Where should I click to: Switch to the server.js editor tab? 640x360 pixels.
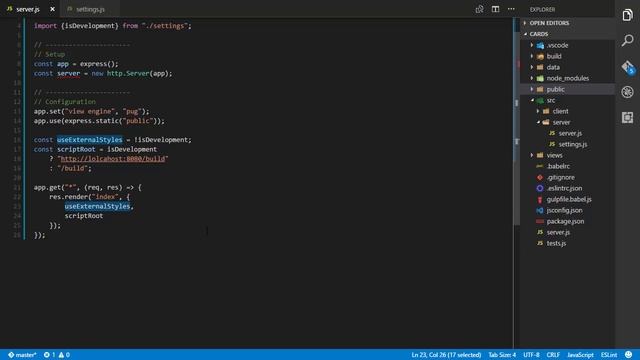click(x=28, y=9)
